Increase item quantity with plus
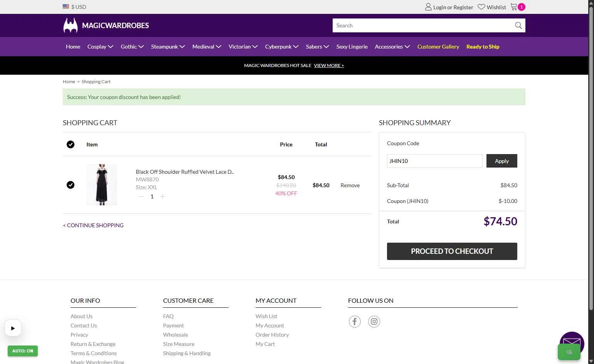This screenshot has width=594, height=364. tap(163, 196)
